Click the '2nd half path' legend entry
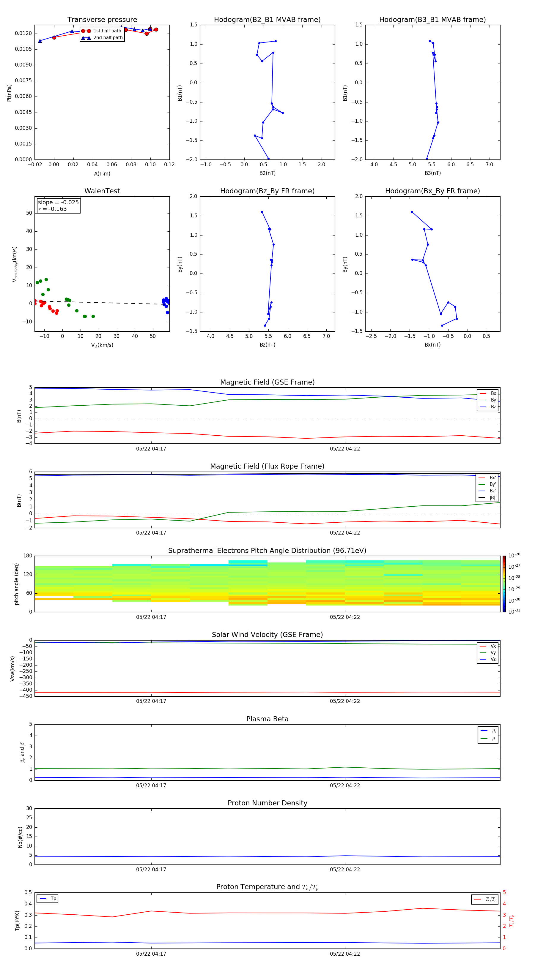 coord(102,38)
